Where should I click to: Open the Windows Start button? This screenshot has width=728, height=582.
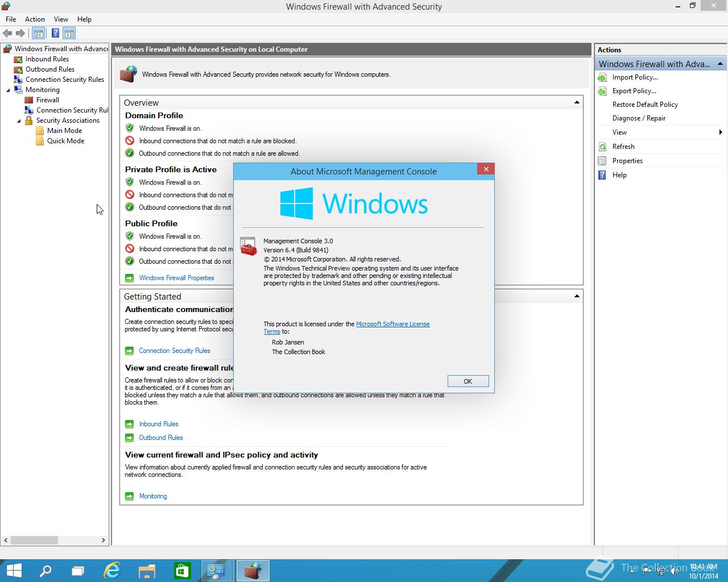[14, 571]
